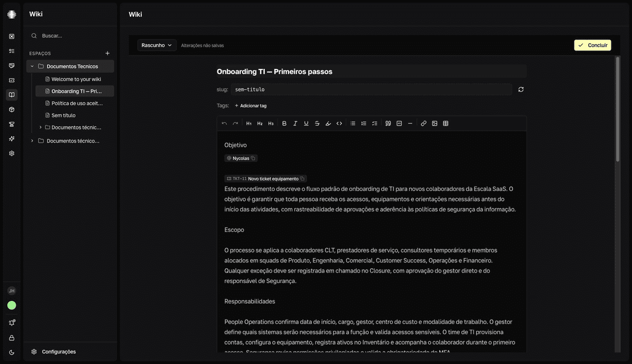Click the undo icon in editor toolbar
The width and height of the screenshot is (632, 364).
224,124
